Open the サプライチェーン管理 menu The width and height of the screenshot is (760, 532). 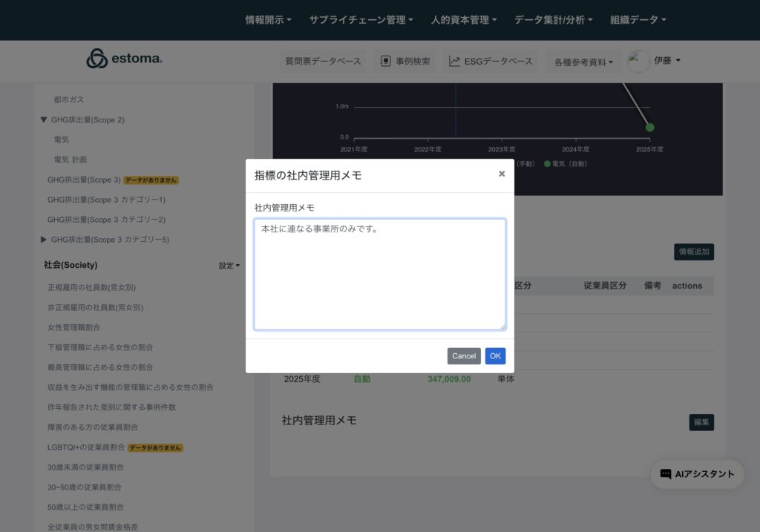[361, 20]
